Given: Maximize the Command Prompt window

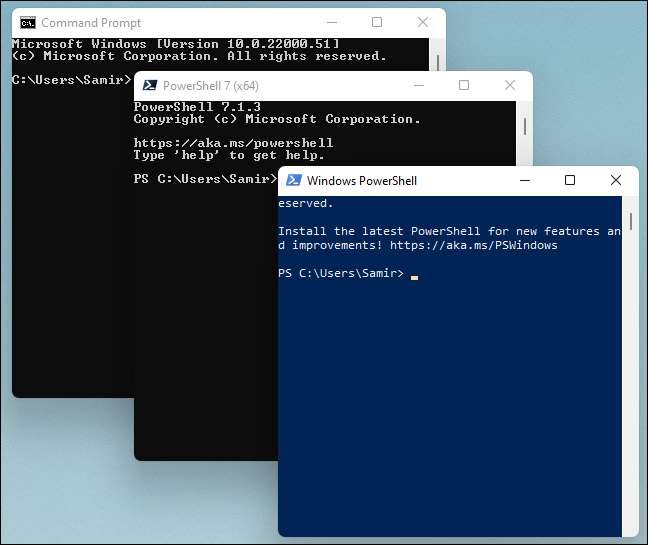Looking at the screenshot, I should [x=377, y=22].
